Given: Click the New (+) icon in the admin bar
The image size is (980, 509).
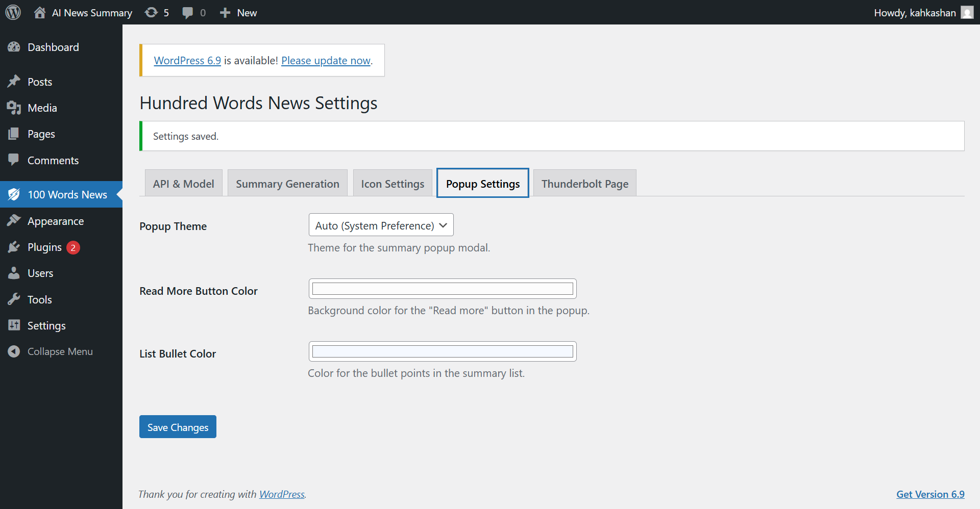Looking at the screenshot, I should coord(225,12).
